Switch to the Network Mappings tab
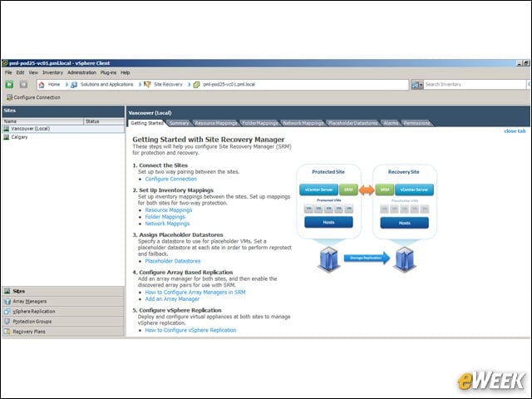 (303, 123)
